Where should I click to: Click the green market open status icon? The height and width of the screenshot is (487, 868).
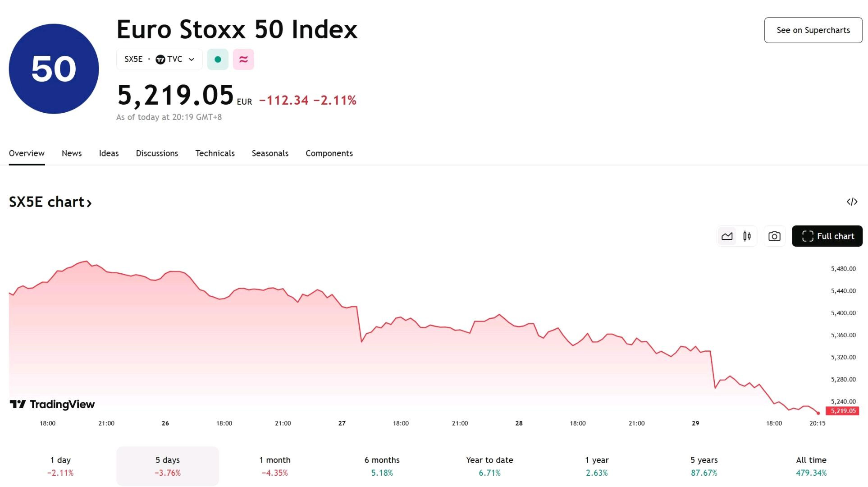(x=218, y=60)
